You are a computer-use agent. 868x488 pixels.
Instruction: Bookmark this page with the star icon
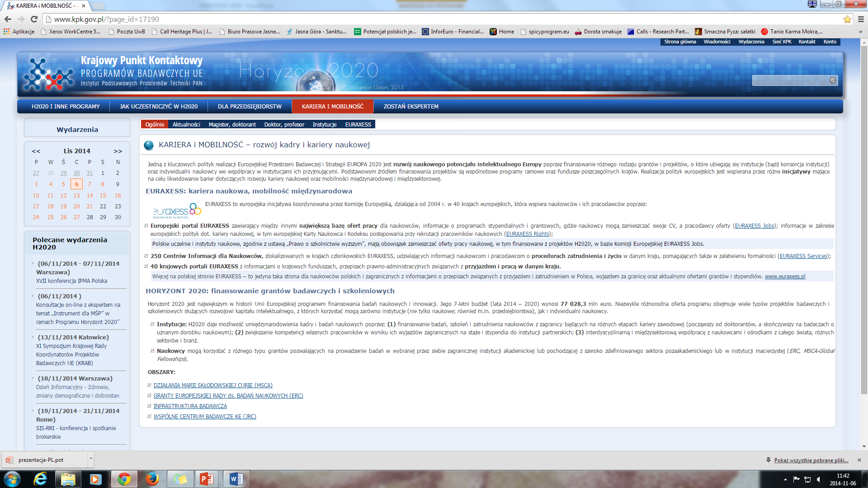click(847, 19)
